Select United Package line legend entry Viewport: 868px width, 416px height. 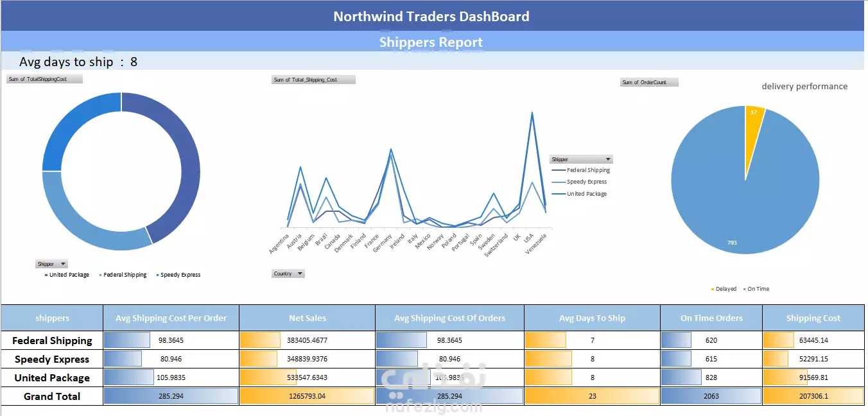coord(580,194)
